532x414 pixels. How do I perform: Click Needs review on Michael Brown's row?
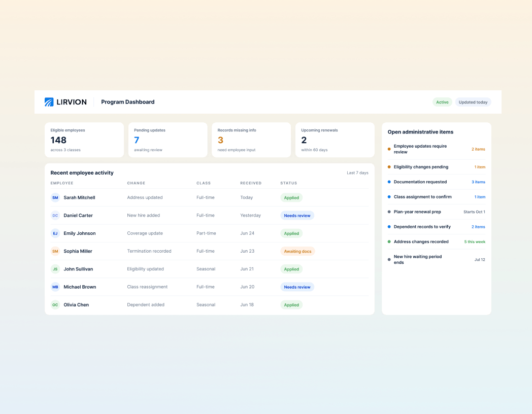click(x=297, y=287)
